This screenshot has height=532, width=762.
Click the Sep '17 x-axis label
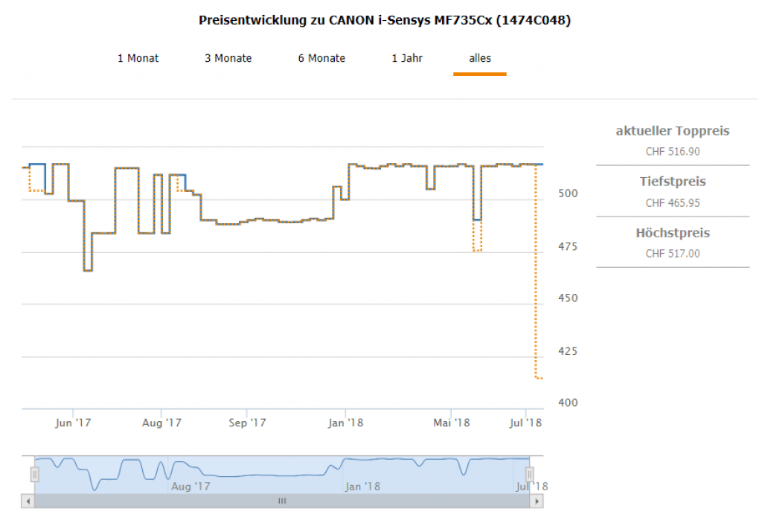click(x=248, y=423)
